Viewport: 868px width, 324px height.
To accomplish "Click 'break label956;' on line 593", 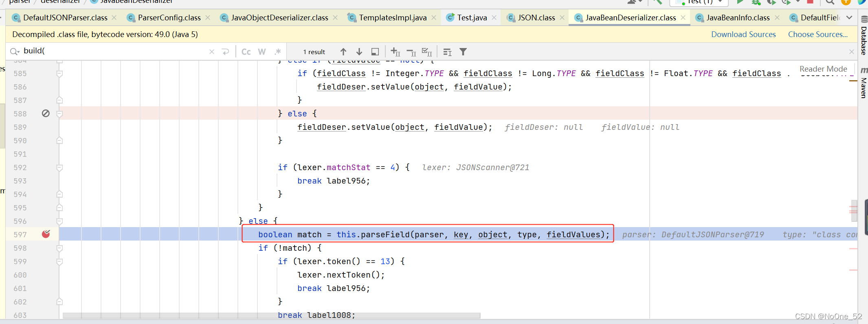I will coord(334,181).
